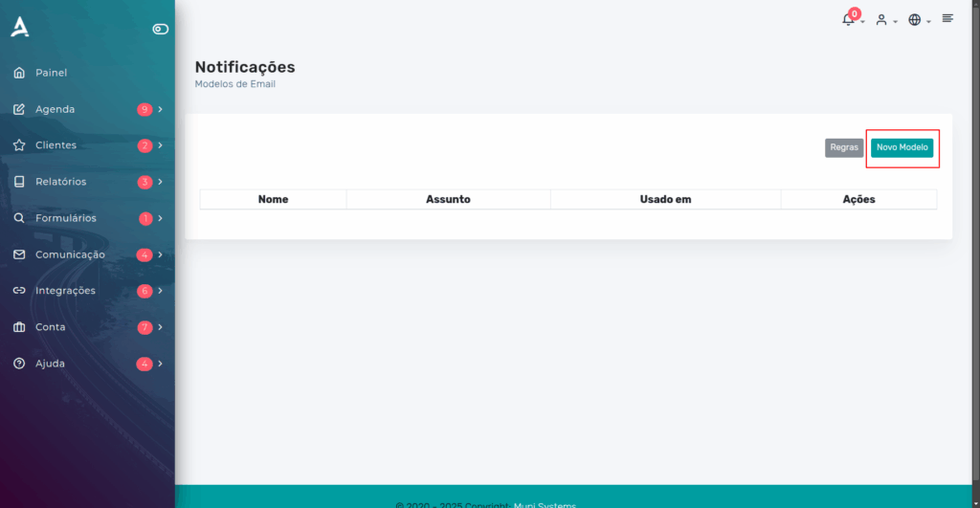980x508 pixels.
Task: Expand the Conta submenu chevron
Action: (x=161, y=327)
